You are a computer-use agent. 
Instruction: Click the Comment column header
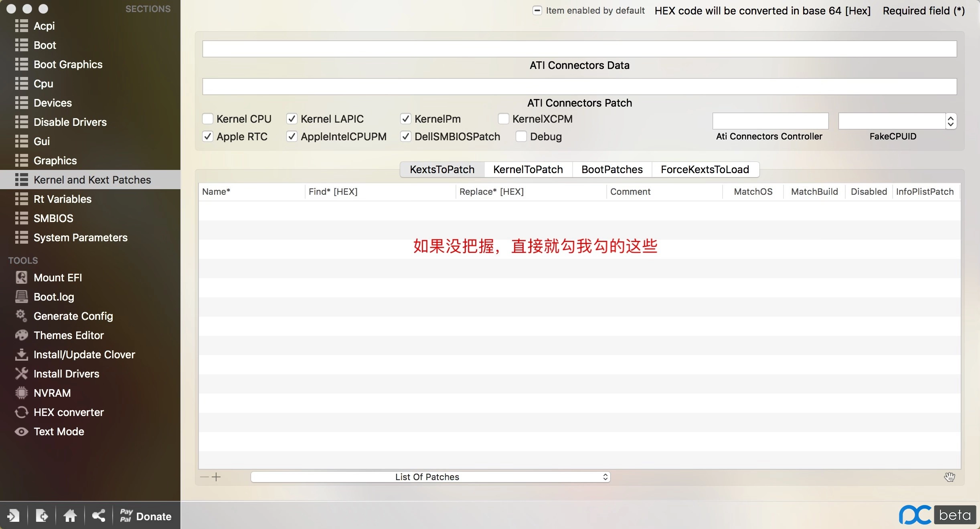tap(664, 192)
